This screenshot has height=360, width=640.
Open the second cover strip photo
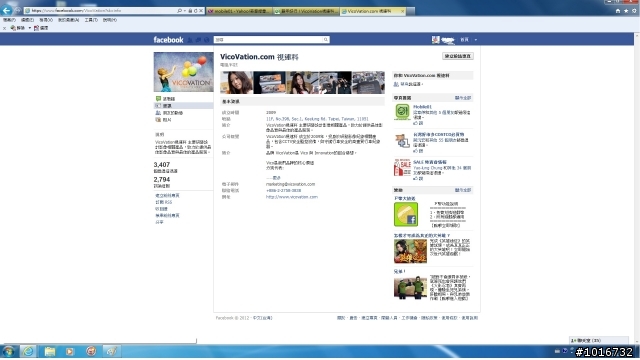[x=269, y=82]
